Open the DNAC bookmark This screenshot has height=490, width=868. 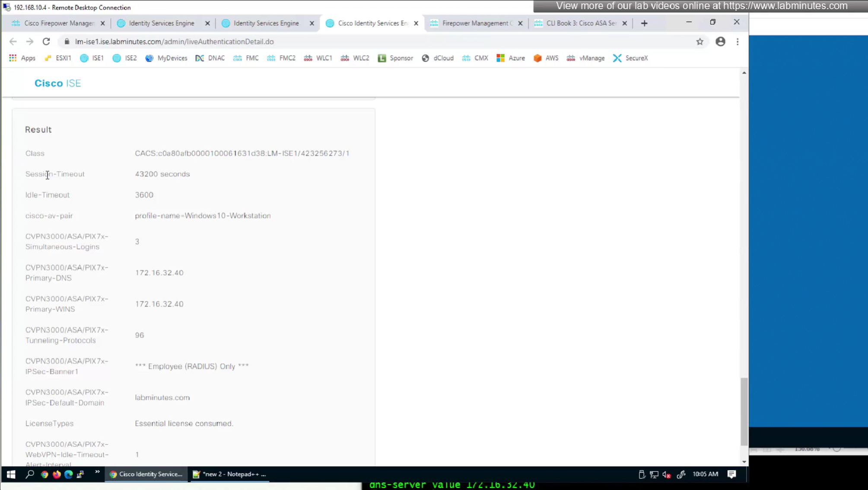(210, 58)
